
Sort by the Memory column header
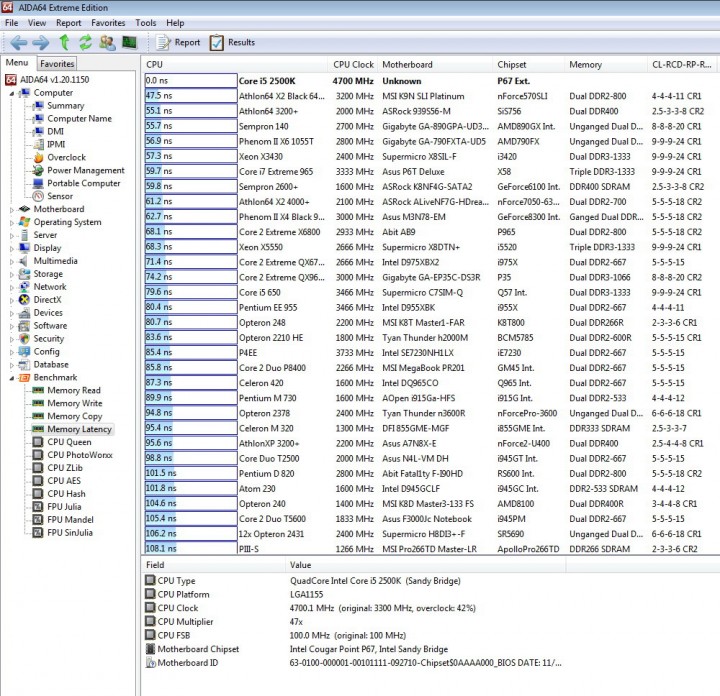coord(606,65)
